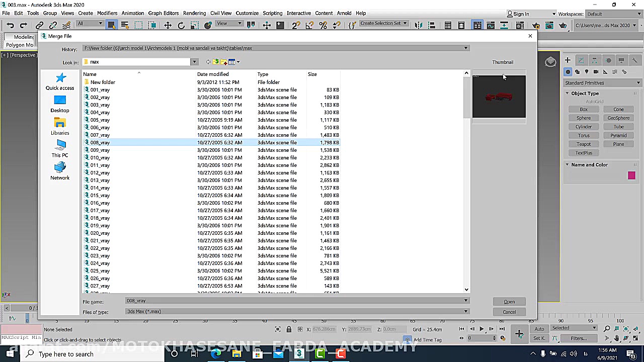Open the Layer Explorer icon

[461, 25]
